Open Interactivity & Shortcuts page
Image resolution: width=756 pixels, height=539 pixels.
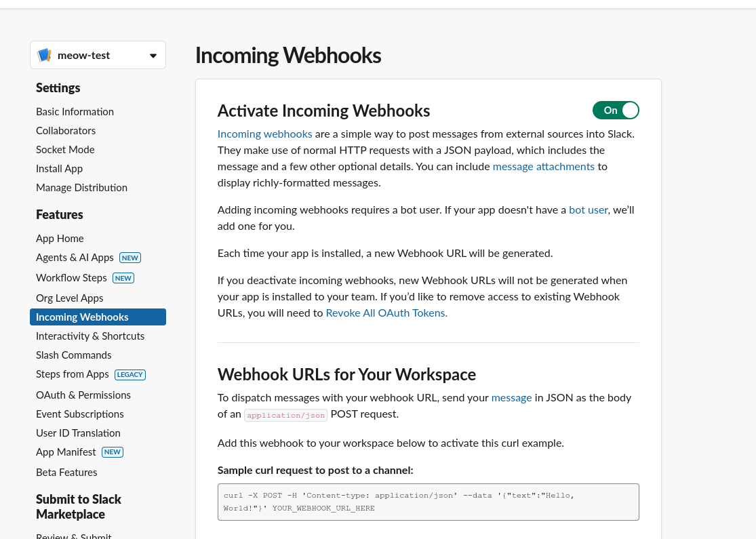point(90,336)
